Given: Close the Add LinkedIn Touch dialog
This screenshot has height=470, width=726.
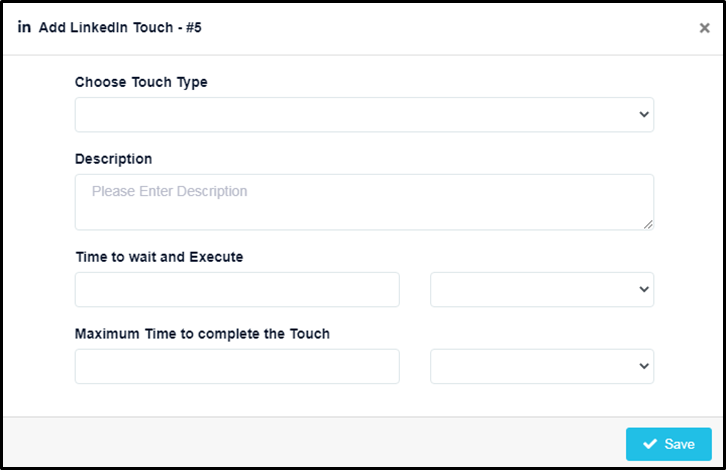Looking at the screenshot, I should 704,28.
